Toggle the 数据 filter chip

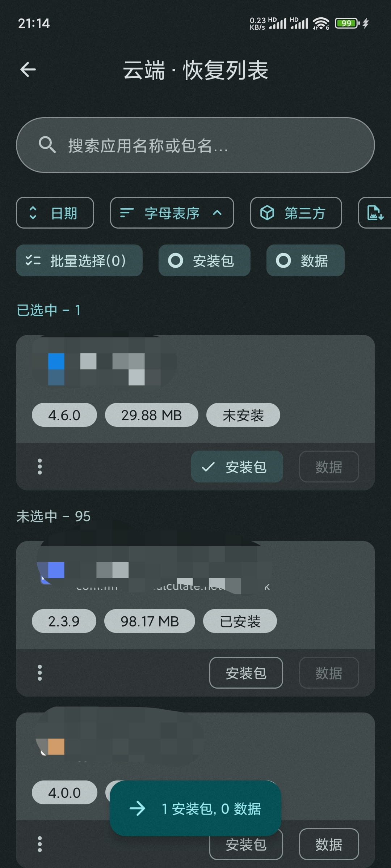click(x=305, y=260)
